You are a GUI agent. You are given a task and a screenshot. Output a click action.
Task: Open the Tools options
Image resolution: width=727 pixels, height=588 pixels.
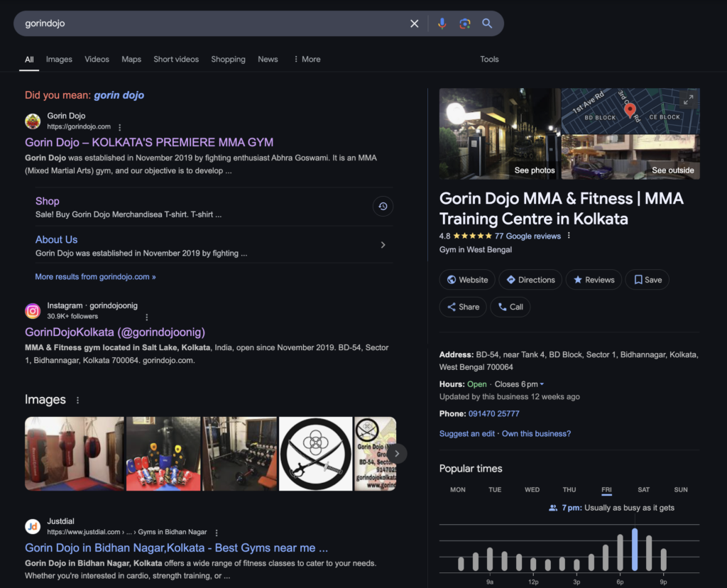click(x=489, y=60)
